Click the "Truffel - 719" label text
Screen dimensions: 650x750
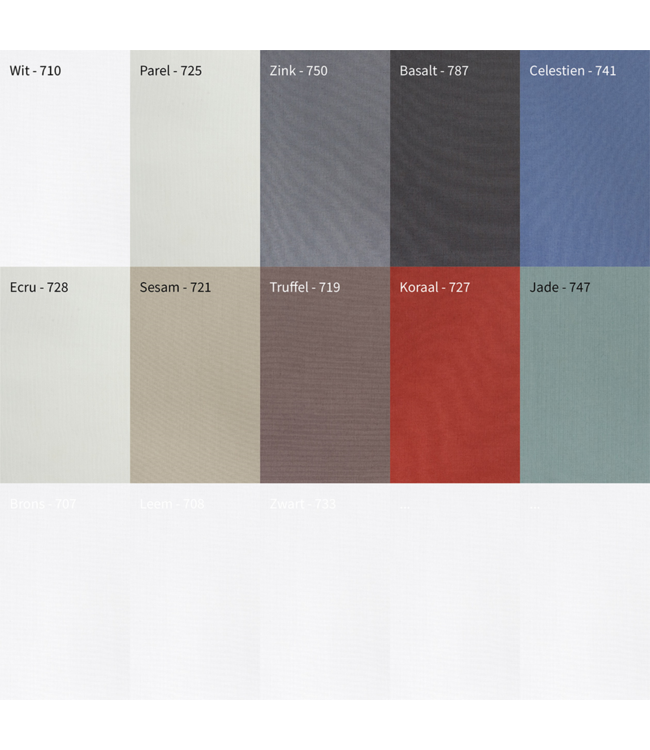305,287
